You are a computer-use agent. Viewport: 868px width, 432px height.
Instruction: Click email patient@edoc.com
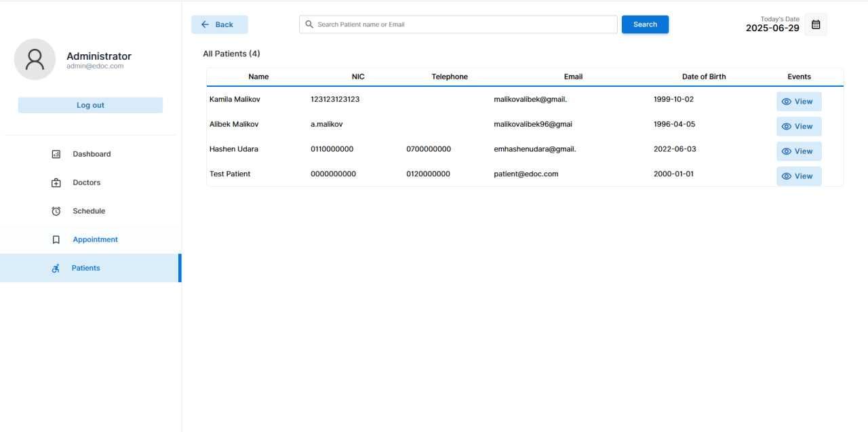click(526, 174)
